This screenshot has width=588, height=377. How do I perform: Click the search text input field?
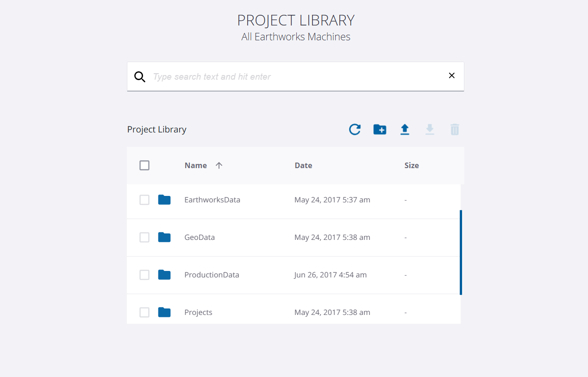[x=296, y=77]
